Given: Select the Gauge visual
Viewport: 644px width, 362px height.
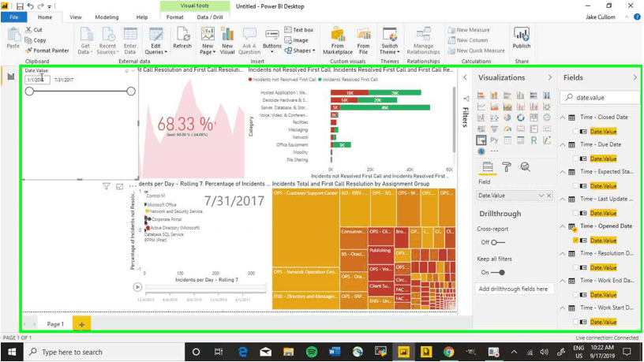Looking at the screenshot, I should pos(507,129).
